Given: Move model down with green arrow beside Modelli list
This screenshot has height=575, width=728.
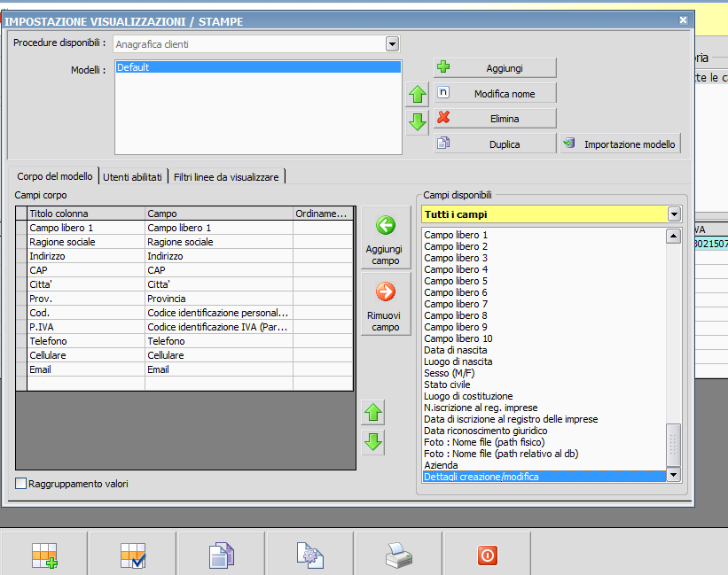Looking at the screenshot, I should 418,122.
